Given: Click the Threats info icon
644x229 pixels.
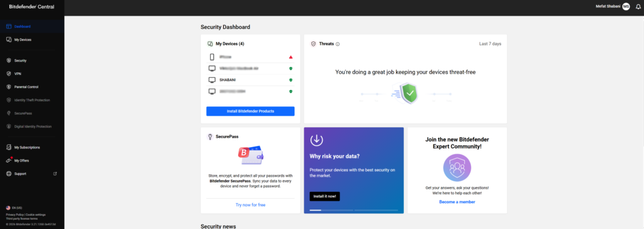Looking at the screenshot, I should tap(338, 44).
